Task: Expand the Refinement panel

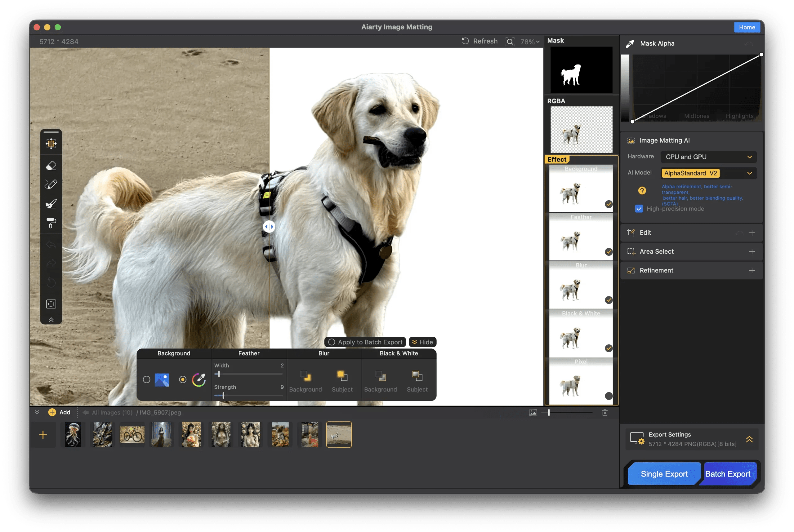Action: pyautogui.click(x=752, y=270)
